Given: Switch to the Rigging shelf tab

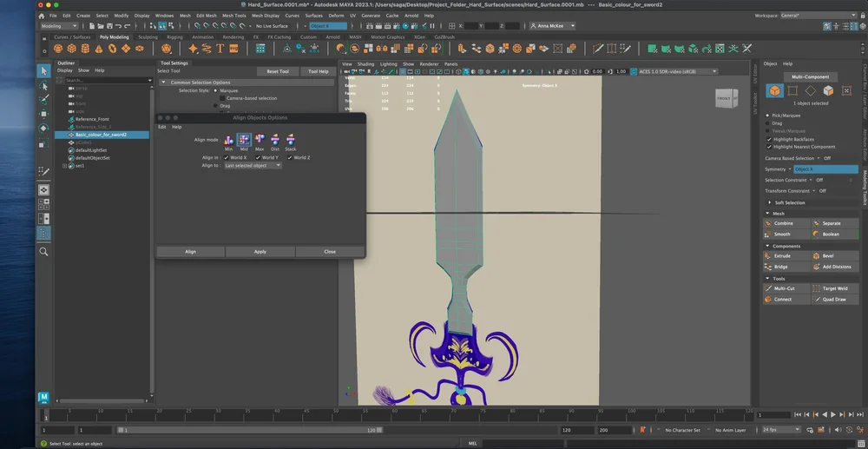Looking at the screenshot, I should pyautogui.click(x=175, y=37).
